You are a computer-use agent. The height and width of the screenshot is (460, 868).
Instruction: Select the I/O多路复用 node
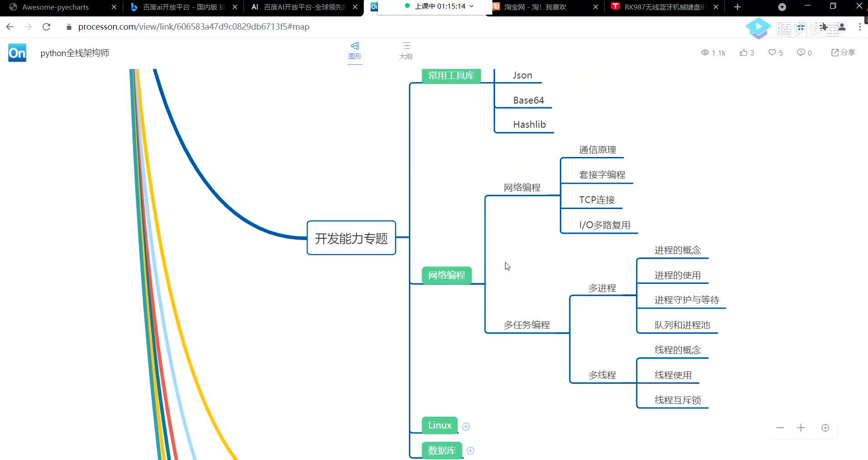click(604, 225)
